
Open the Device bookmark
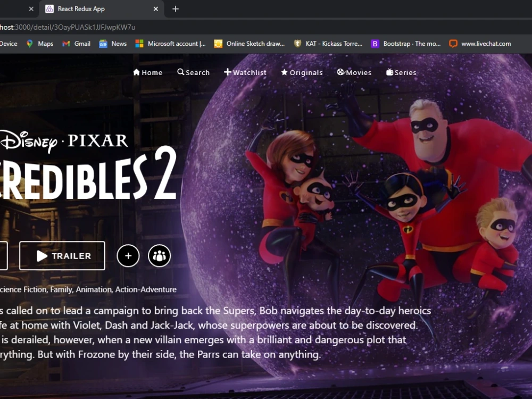pyautogui.click(x=9, y=44)
